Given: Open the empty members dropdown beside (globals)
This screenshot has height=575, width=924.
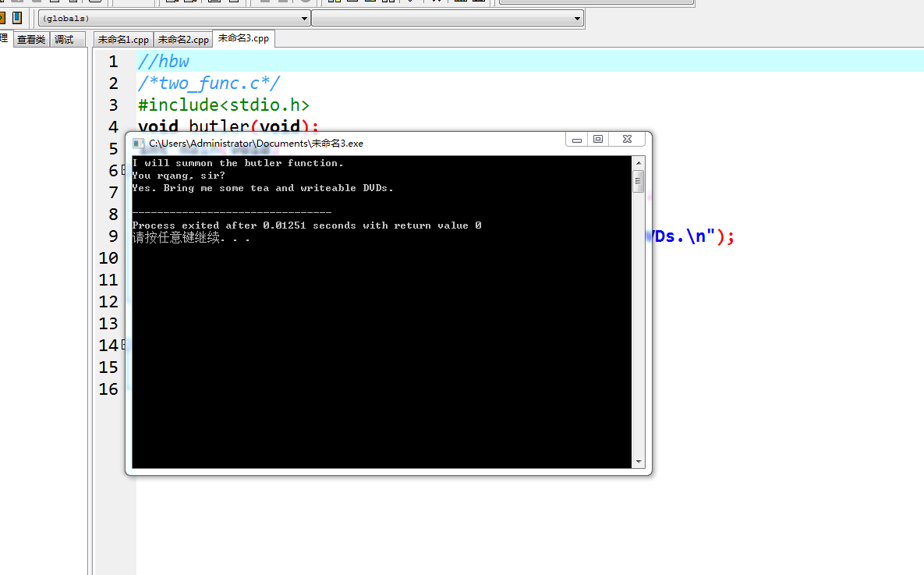Looking at the screenshot, I should (x=448, y=18).
